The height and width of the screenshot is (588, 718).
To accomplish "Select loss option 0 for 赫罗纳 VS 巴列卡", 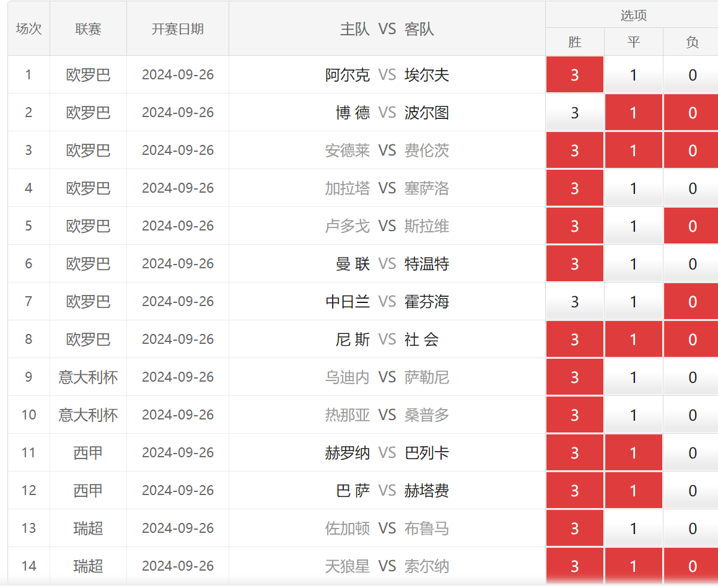I will (691, 452).
